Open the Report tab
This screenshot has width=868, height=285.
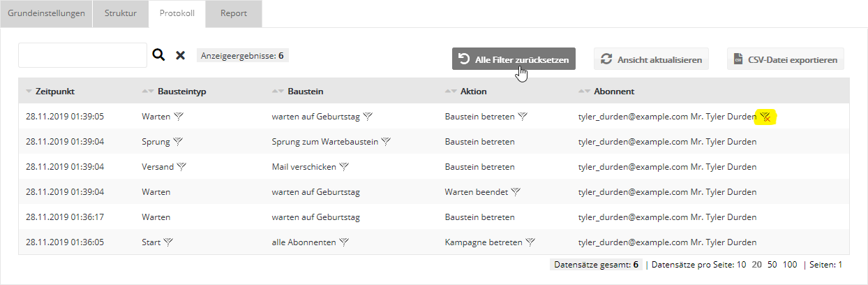233,13
